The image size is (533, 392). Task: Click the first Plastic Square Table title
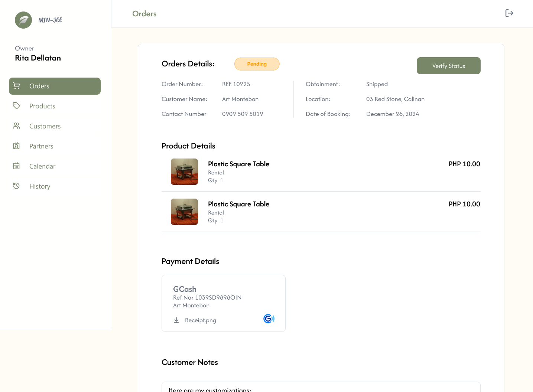(239, 164)
